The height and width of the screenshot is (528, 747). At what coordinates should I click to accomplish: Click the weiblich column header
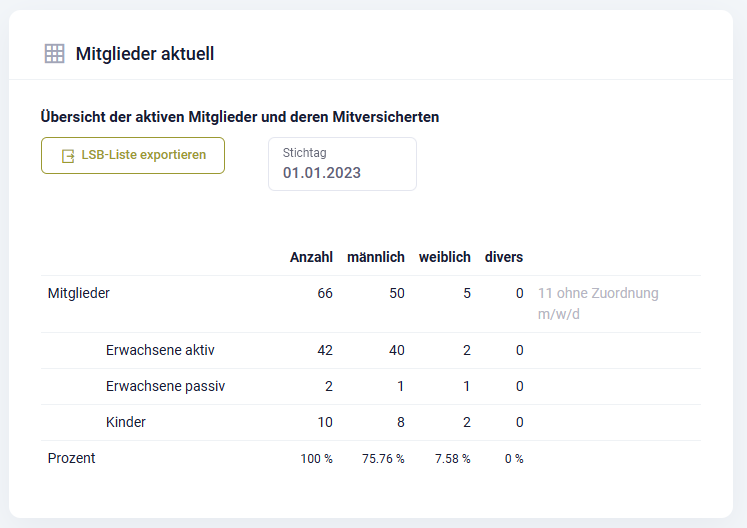pyautogui.click(x=444, y=257)
